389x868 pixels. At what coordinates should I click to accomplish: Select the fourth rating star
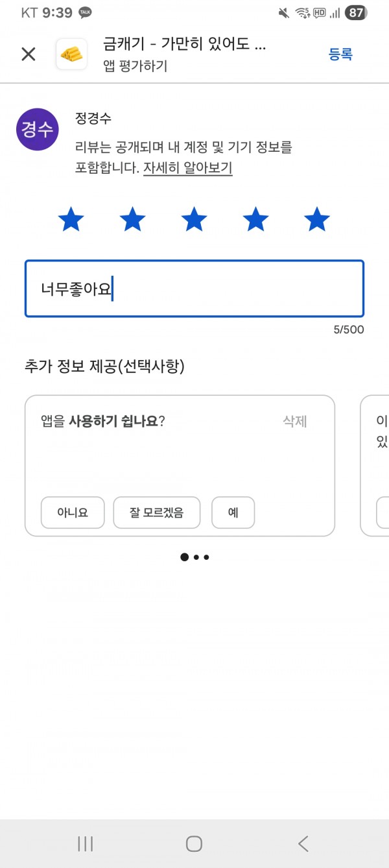tap(255, 219)
